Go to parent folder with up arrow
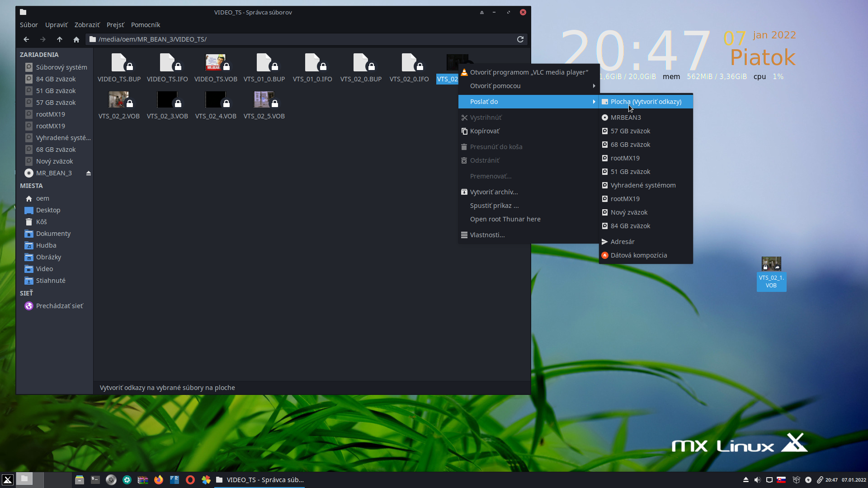 60,39
